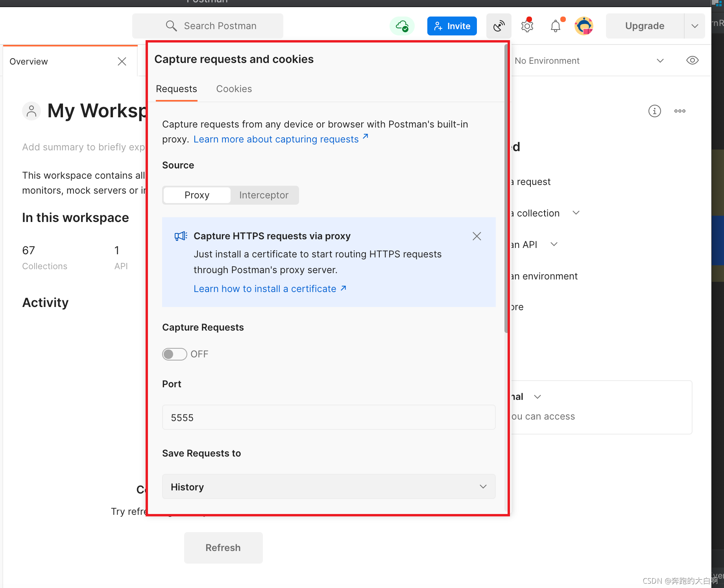This screenshot has height=588, width=724.
Task: Click the Port input field
Action: [x=329, y=418]
